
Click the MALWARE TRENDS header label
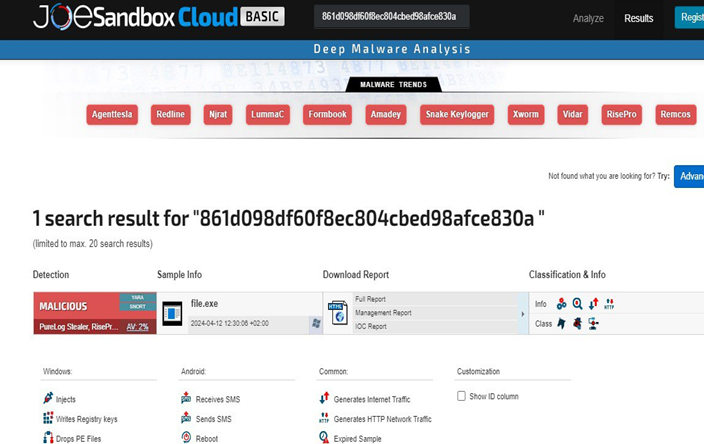(x=393, y=84)
